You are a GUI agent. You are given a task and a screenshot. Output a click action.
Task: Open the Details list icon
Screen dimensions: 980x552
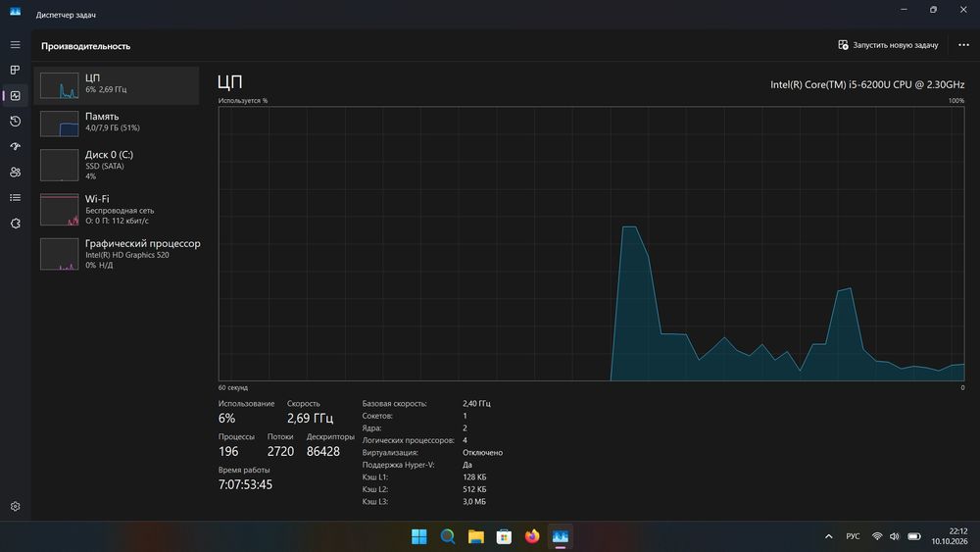pyautogui.click(x=15, y=197)
